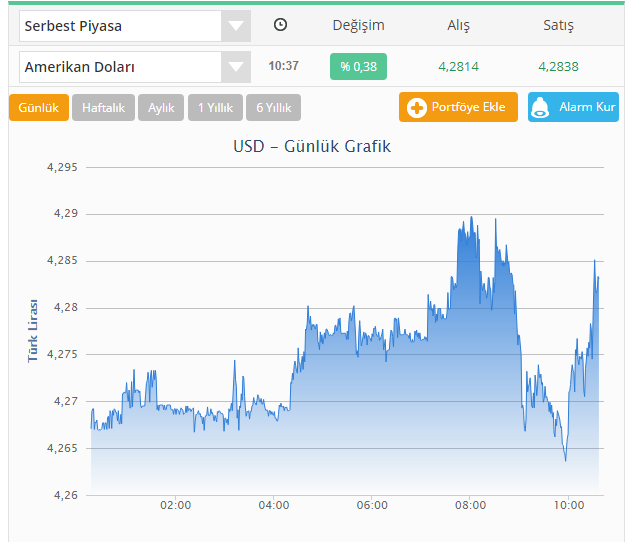Screen dimensions: 628x542
Task: Open the Serbest Piyasa dropdown arrow
Action: (x=235, y=26)
